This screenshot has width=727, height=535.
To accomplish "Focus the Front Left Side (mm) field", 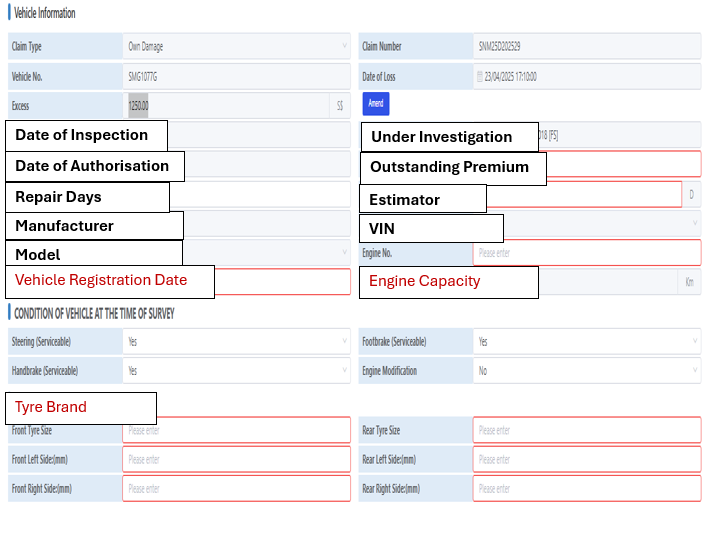I will click(236, 459).
